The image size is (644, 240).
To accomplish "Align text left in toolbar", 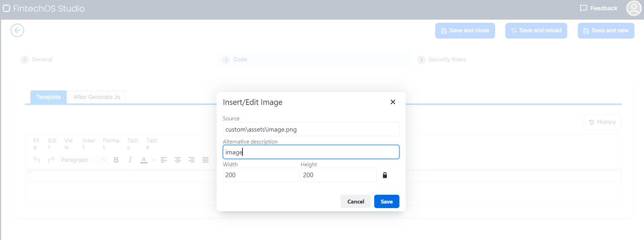I will tap(164, 160).
